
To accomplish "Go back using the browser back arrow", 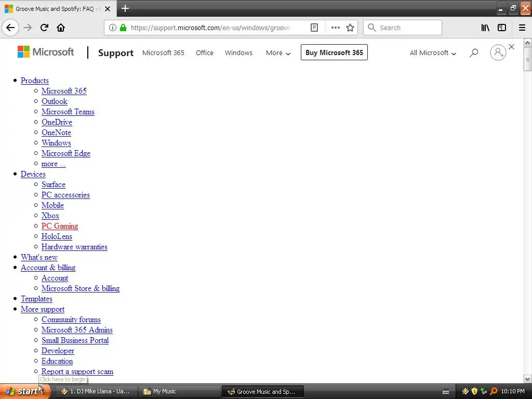I will tap(10, 28).
